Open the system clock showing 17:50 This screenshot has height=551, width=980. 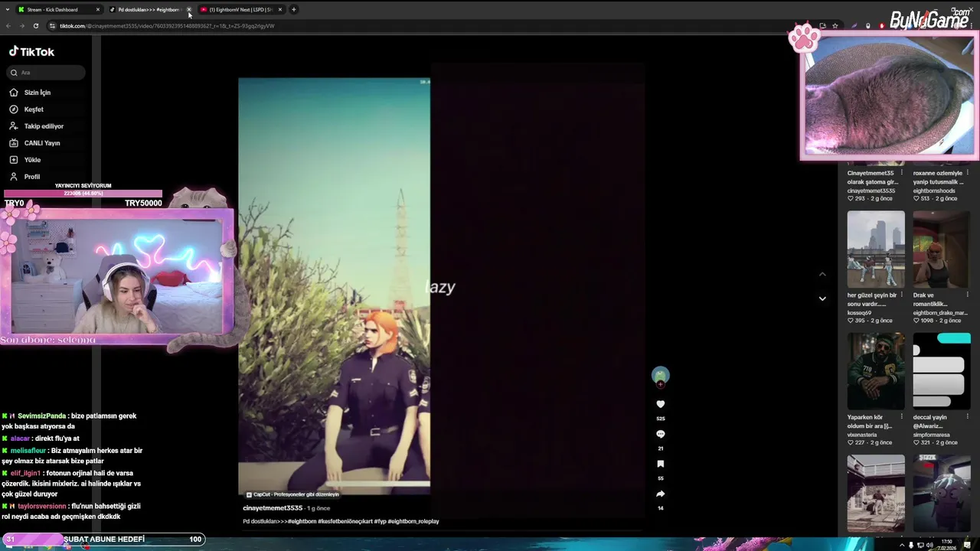(x=948, y=545)
